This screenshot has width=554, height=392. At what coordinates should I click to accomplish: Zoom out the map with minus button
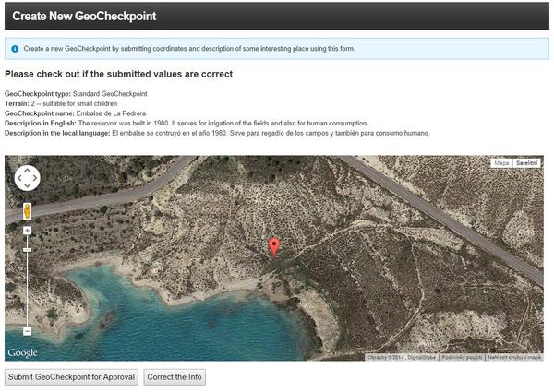(27, 331)
